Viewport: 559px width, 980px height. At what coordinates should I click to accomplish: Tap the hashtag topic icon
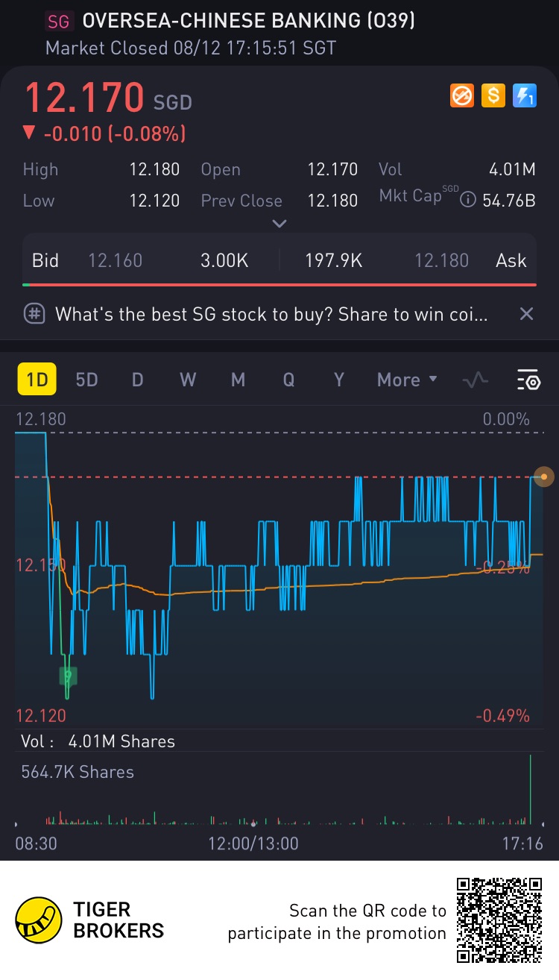(x=34, y=314)
